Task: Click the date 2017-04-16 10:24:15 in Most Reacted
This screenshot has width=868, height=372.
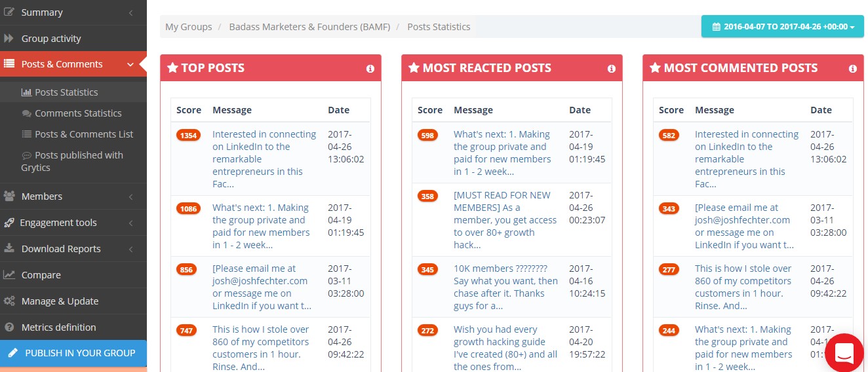Action: click(x=587, y=281)
